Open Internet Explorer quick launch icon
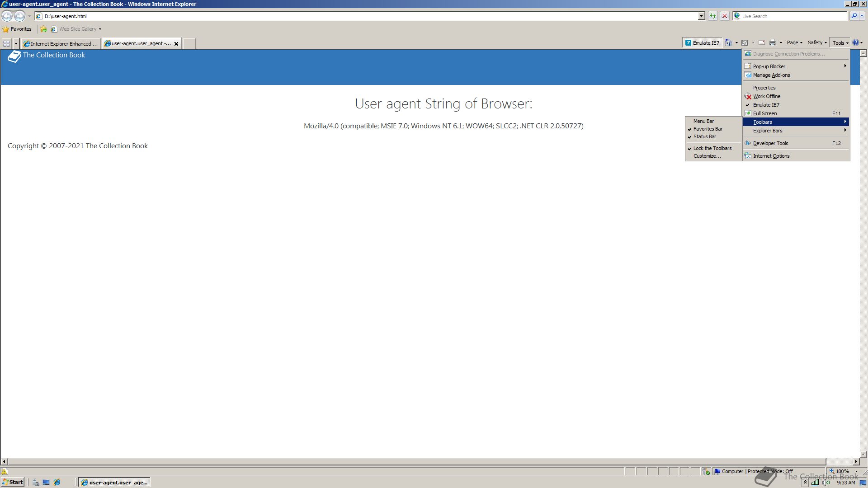Image resolution: width=868 pixels, height=488 pixels. [x=57, y=483]
